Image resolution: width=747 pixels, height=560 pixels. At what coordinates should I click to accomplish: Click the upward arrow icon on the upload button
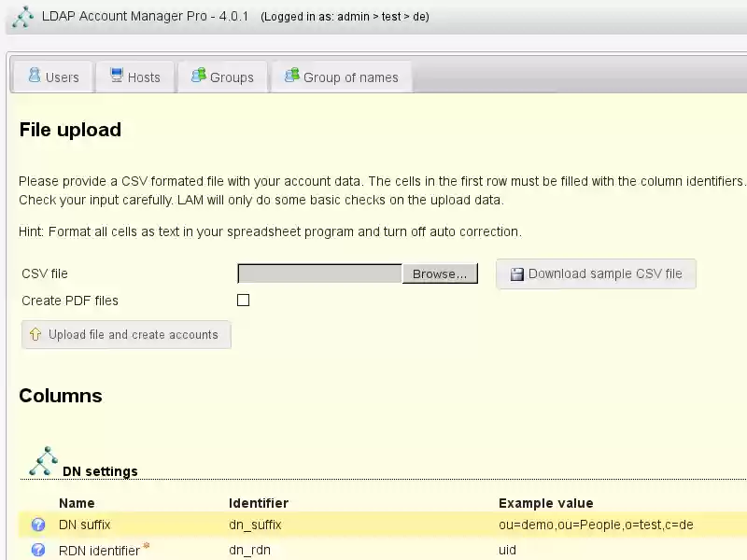click(x=35, y=334)
